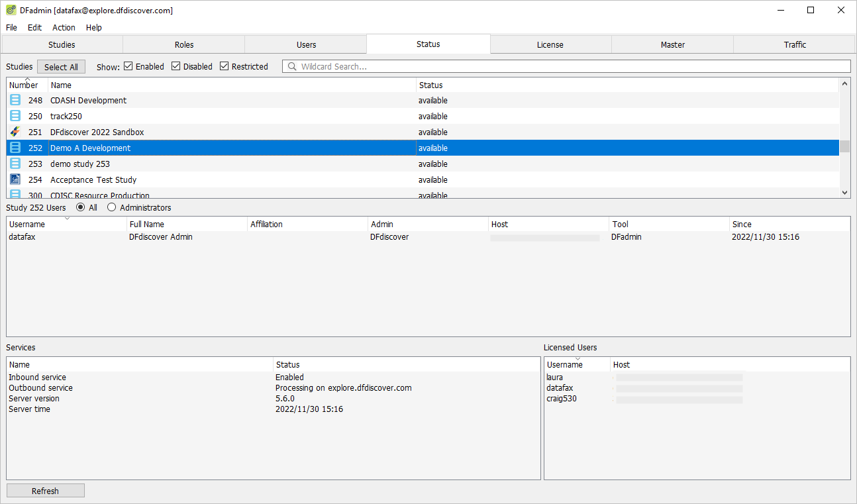Viewport: 857px width, 504px height.
Task: Open the Help menu
Action: pos(94,27)
